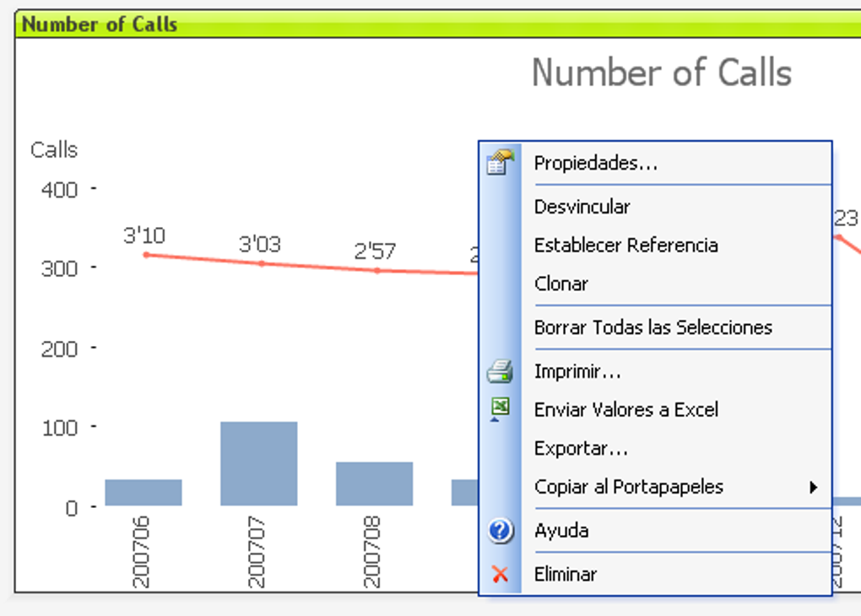
Task: Click the green Number of Calls caption bar
Action: (438, 24)
